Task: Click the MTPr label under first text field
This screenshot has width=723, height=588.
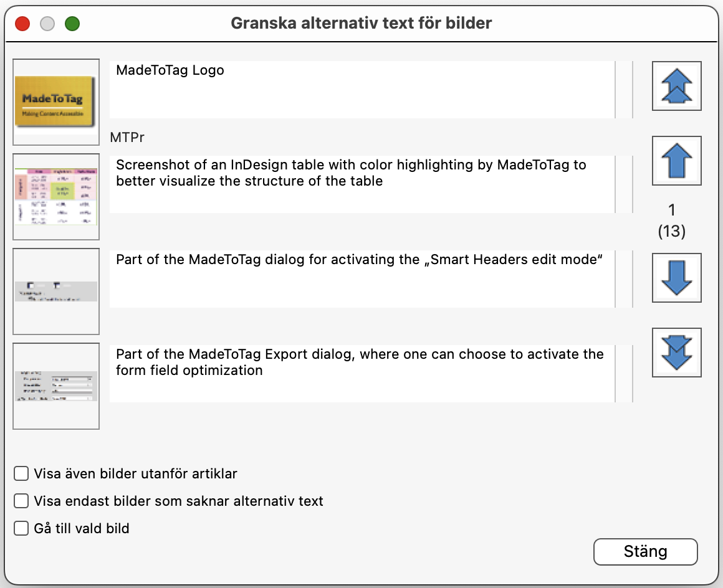Action: point(127,137)
